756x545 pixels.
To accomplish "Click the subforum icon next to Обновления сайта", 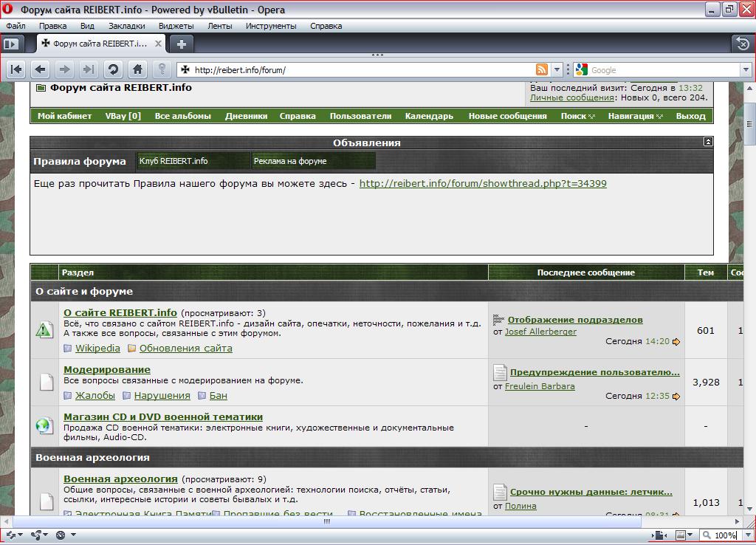I will [x=131, y=349].
